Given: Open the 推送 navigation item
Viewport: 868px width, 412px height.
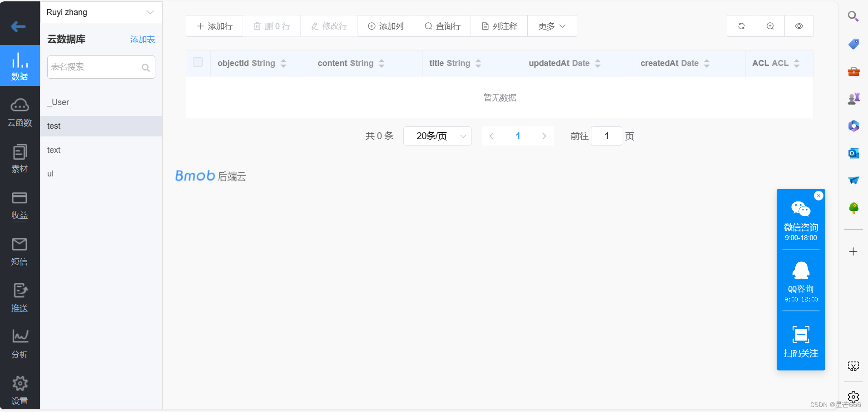Looking at the screenshot, I should click(20, 297).
